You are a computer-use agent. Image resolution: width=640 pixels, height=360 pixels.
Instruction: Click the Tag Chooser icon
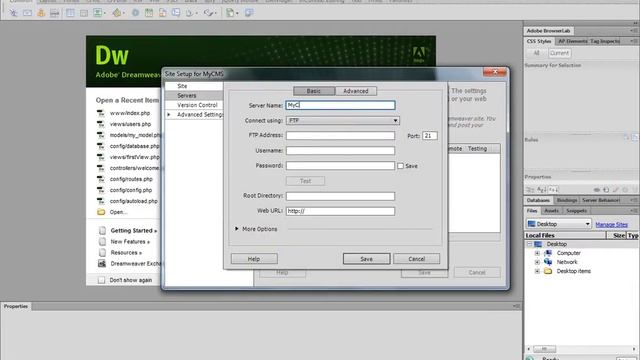(x=249, y=13)
